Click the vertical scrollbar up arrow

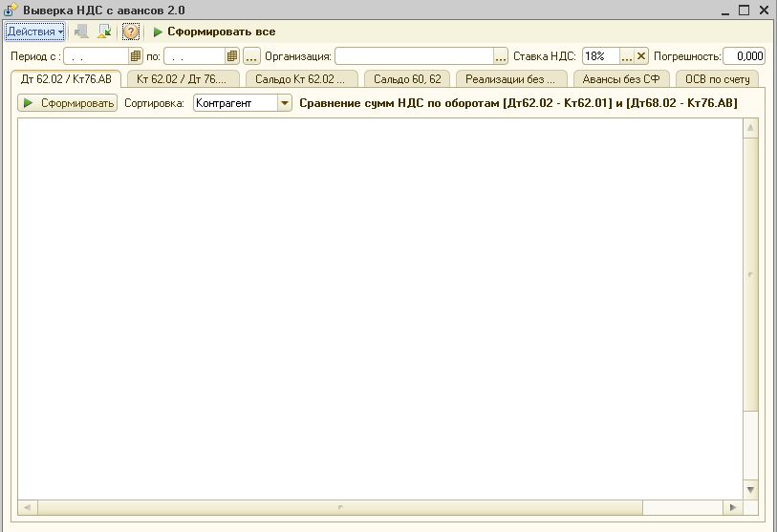click(x=751, y=128)
